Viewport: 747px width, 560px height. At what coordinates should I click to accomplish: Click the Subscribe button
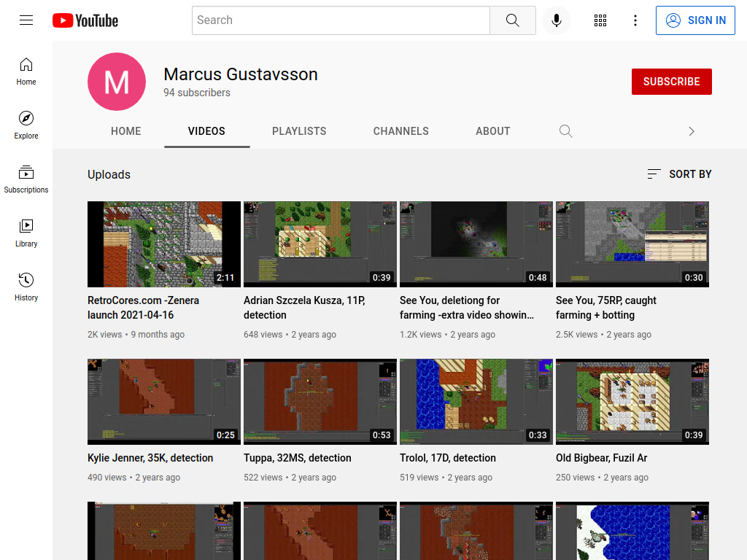(x=672, y=82)
